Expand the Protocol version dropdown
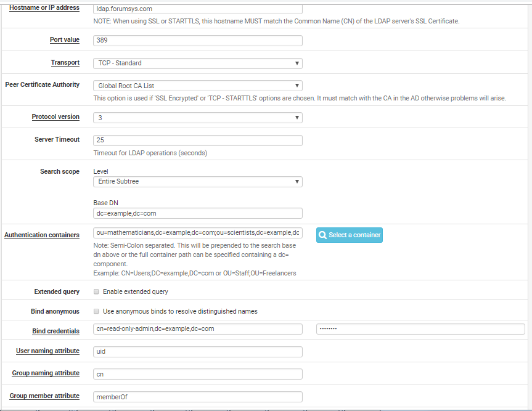The image size is (532, 411). point(197,117)
